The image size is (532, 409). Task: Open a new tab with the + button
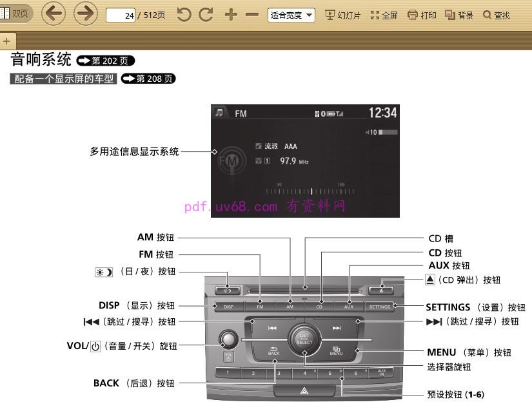[7, 41]
